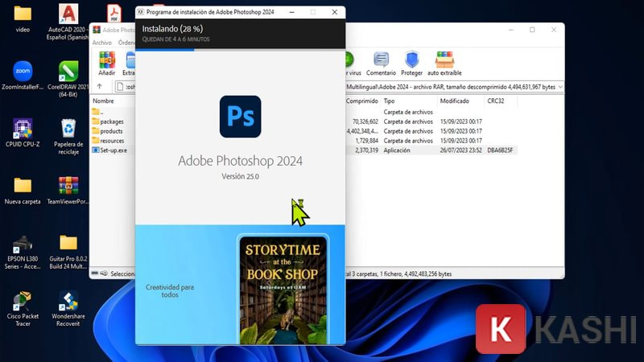Select the packages folder row
644x362 pixels.
point(112,121)
